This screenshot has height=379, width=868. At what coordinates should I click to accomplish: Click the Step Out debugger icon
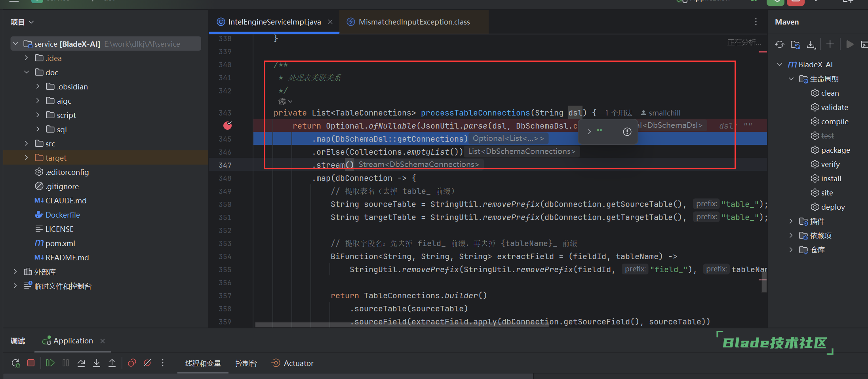(x=112, y=363)
